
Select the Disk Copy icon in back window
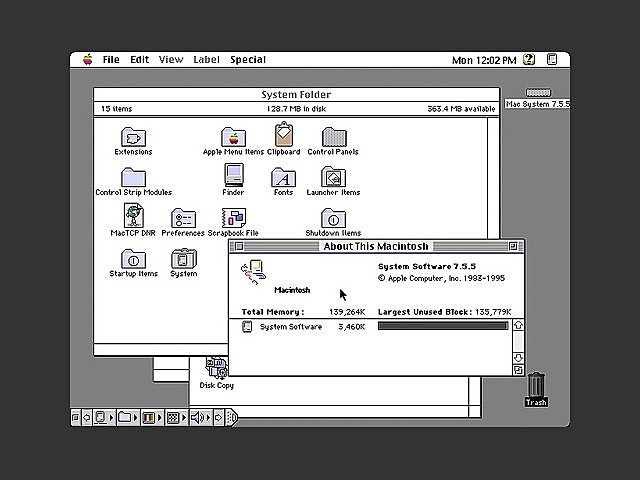(217, 369)
